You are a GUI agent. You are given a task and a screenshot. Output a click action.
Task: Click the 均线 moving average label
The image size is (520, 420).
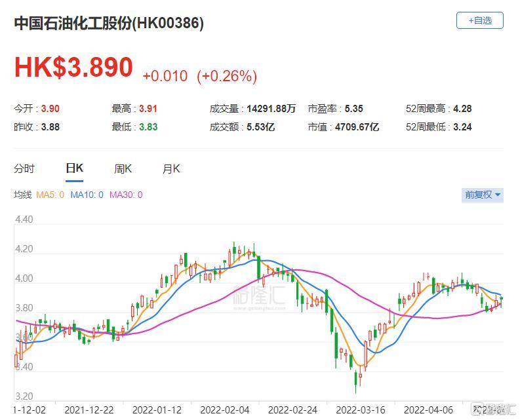click(22, 195)
